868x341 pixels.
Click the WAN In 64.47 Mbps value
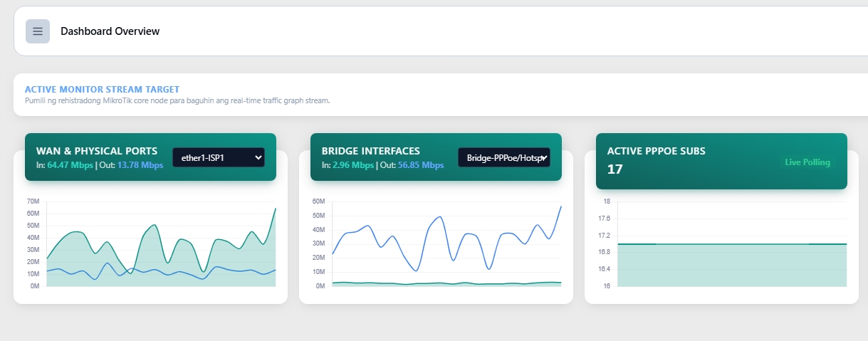70,165
